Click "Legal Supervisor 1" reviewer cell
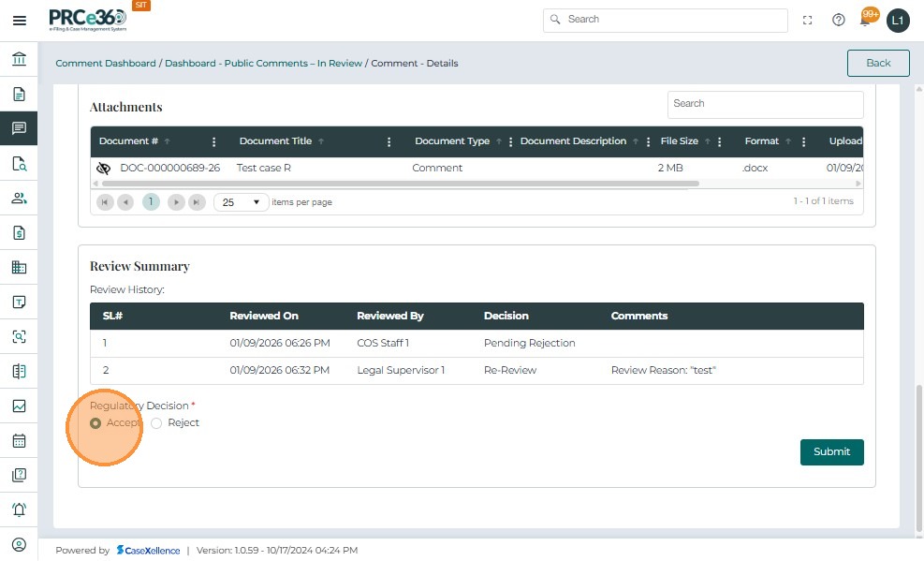 [401, 370]
